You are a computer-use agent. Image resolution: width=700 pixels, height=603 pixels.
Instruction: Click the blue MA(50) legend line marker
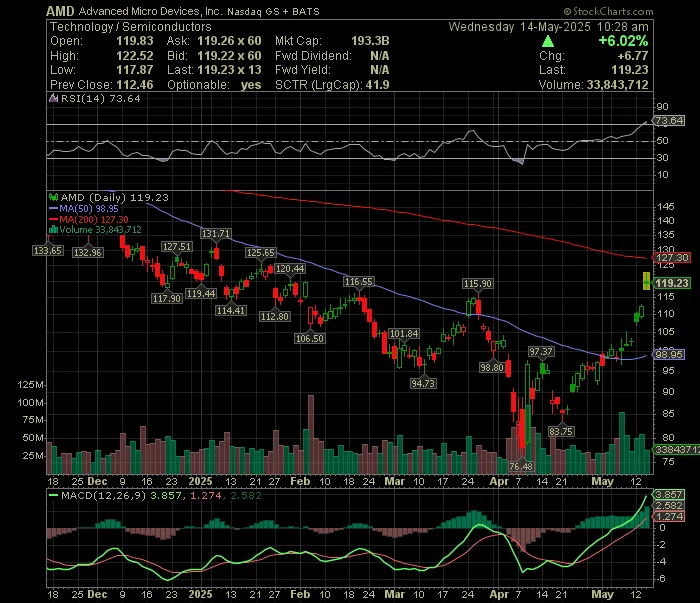(x=53, y=208)
